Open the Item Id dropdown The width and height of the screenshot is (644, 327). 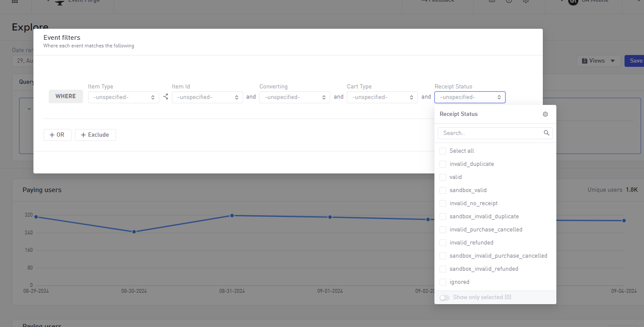point(207,97)
